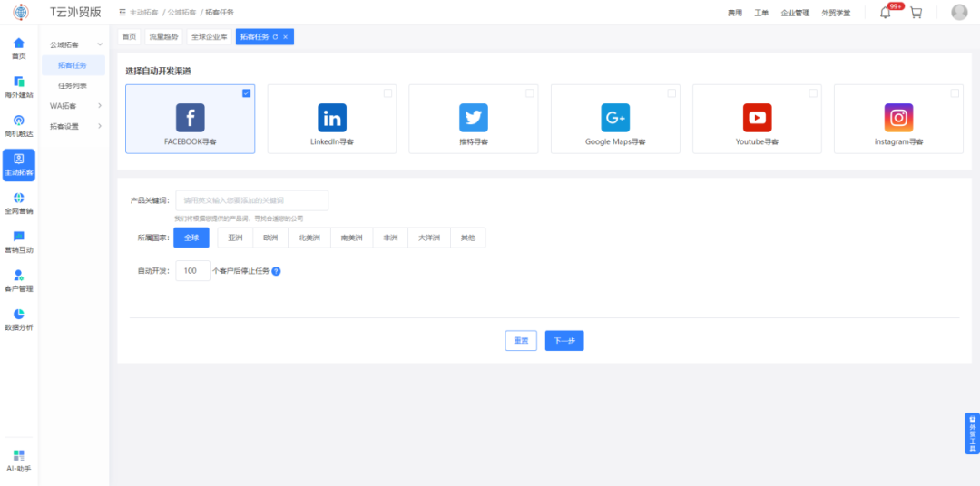Open the 外贸工具 floating side widget
This screenshot has height=486, width=980.
point(972,433)
